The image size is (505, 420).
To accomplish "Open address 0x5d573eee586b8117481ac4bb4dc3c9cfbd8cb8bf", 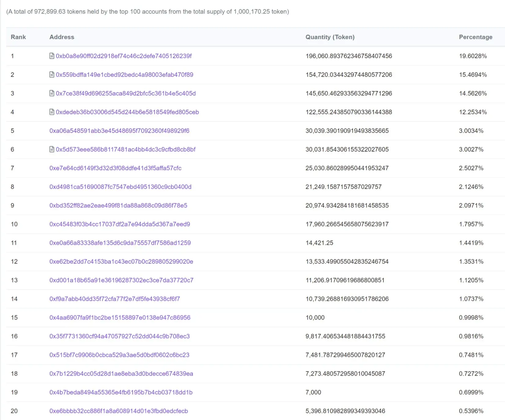I will 126,149.
